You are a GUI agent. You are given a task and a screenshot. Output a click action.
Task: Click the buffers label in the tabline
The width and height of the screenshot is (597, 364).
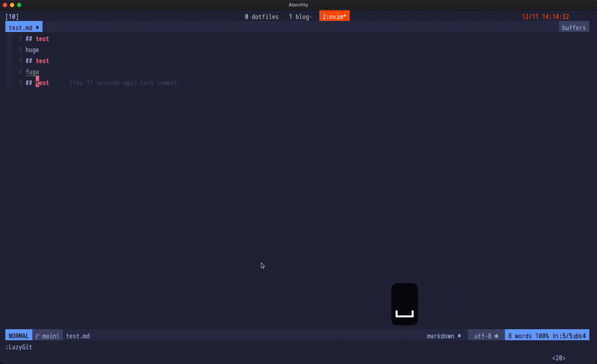[x=574, y=28]
